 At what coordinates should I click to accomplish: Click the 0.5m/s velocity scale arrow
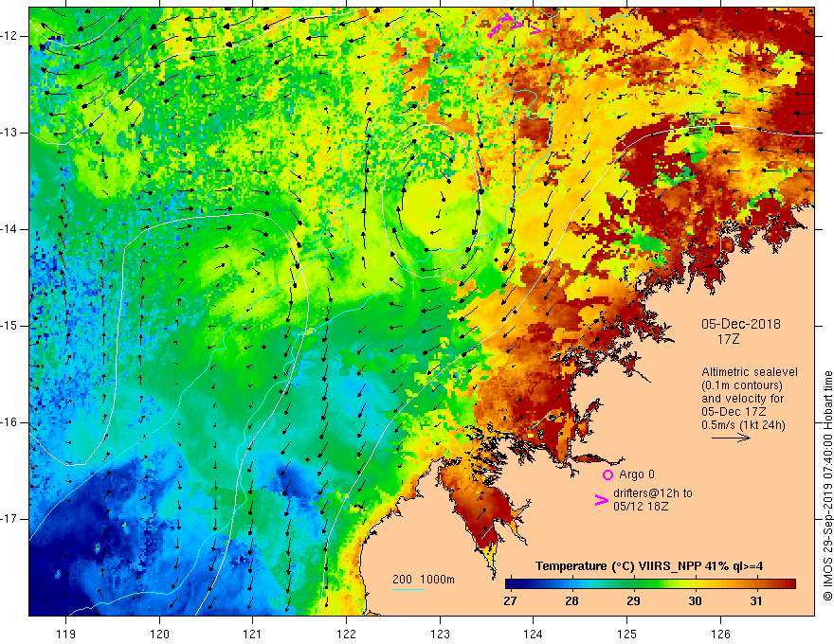(731, 438)
